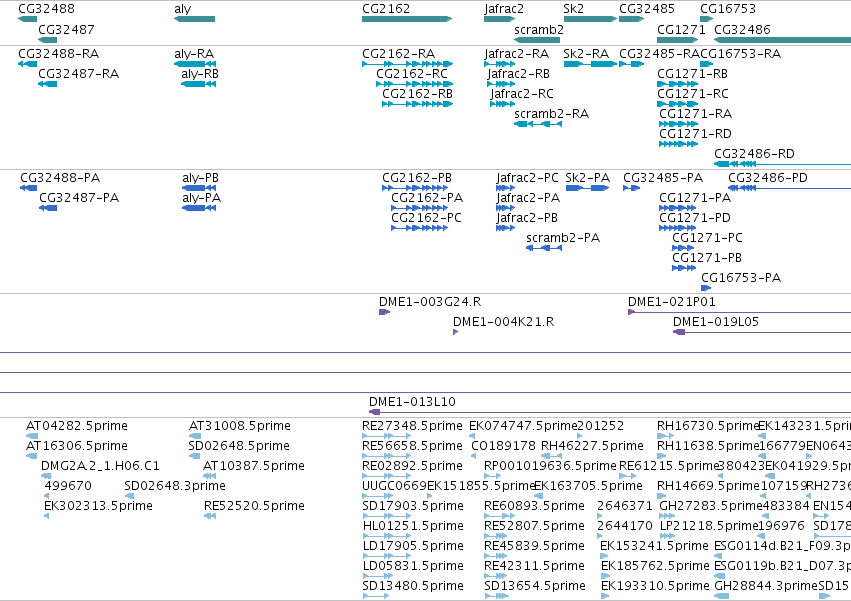Click the scramb2-PA protein glyph
The height and width of the screenshot is (601, 851).
(544, 248)
